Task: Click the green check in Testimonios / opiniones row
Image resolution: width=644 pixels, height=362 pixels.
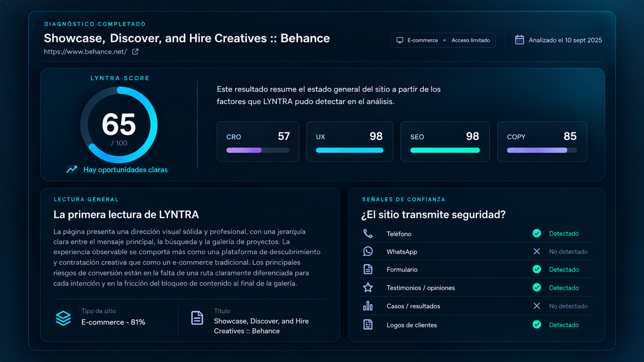Action: click(537, 287)
